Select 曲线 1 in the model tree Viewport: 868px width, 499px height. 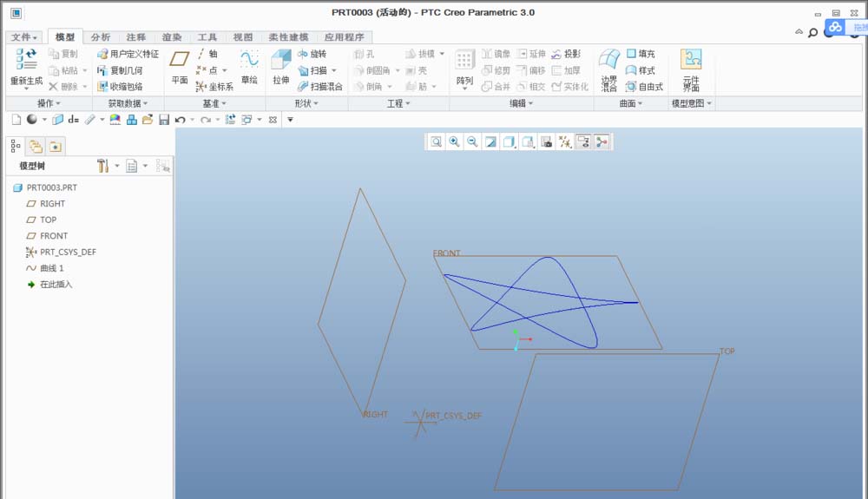coord(45,268)
